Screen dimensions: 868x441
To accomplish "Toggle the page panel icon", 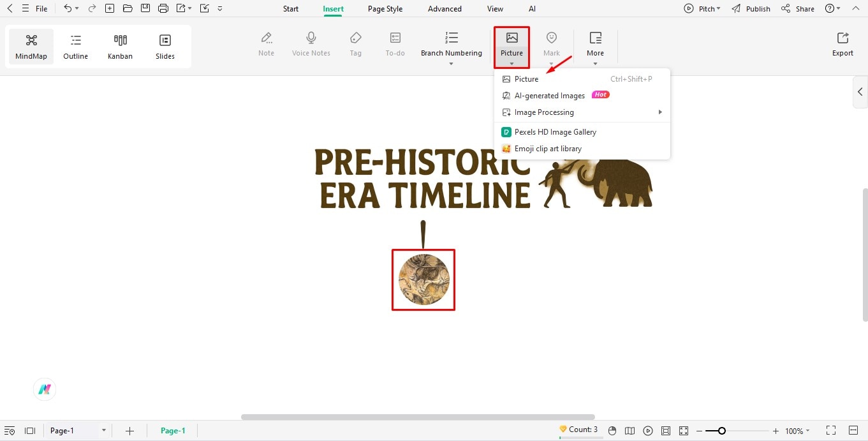I will click(29, 431).
